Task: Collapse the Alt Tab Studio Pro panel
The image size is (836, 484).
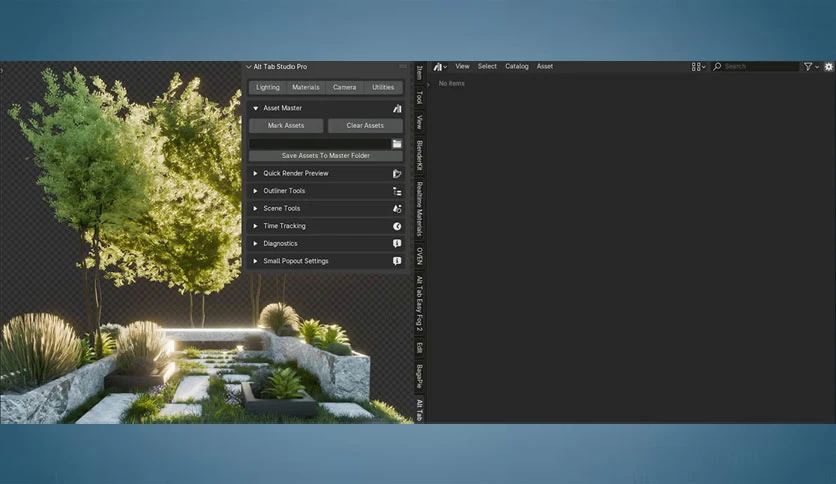Action: point(248,67)
